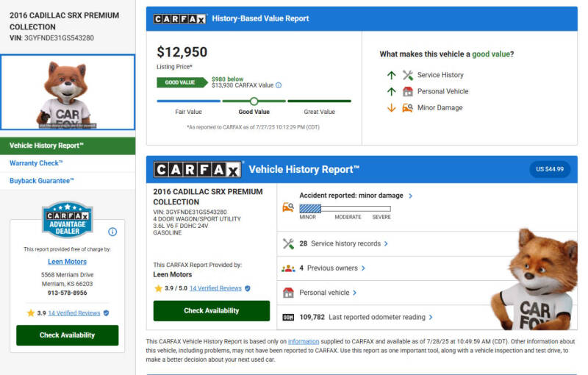Click the accident car icon in history report
Image resolution: width=588 pixels, height=375 pixels.
288,207
